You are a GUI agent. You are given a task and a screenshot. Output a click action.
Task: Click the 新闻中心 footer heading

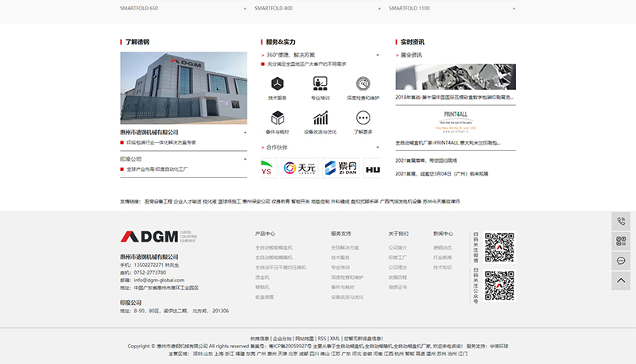443,234
